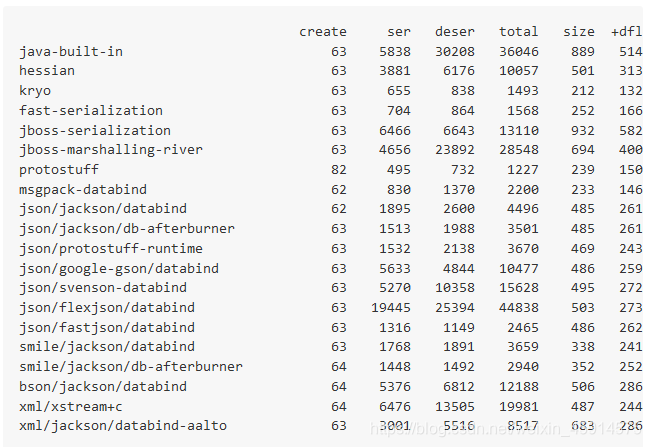
Task: Select the 'bson/jackson/databind' row label
Action: (x=103, y=386)
